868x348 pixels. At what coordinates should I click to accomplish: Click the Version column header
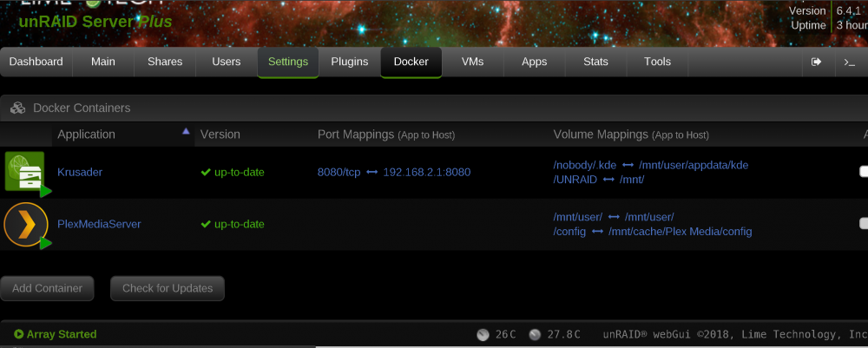click(x=220, y=135)
